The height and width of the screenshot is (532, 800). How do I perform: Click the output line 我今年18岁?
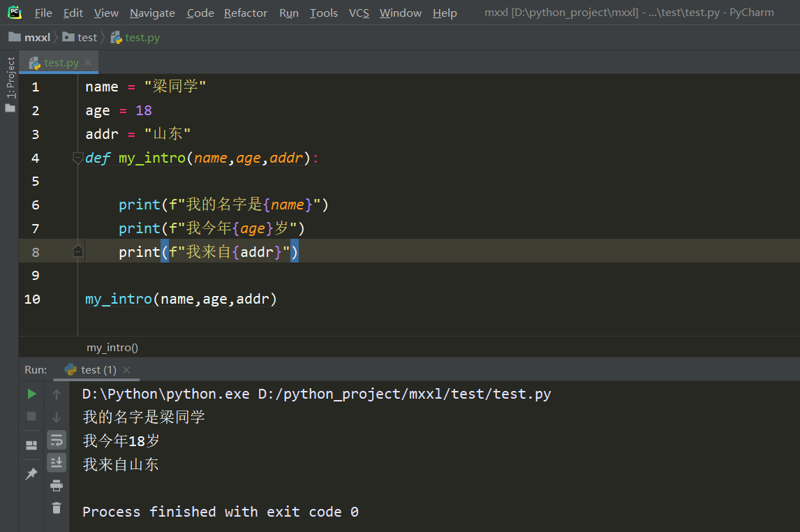(x=121, y=441)
